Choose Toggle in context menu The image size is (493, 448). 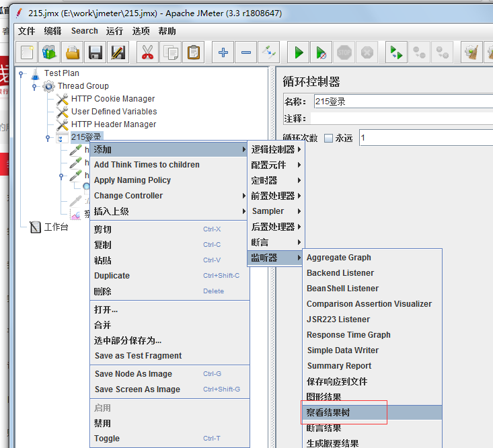pos(169,439)
